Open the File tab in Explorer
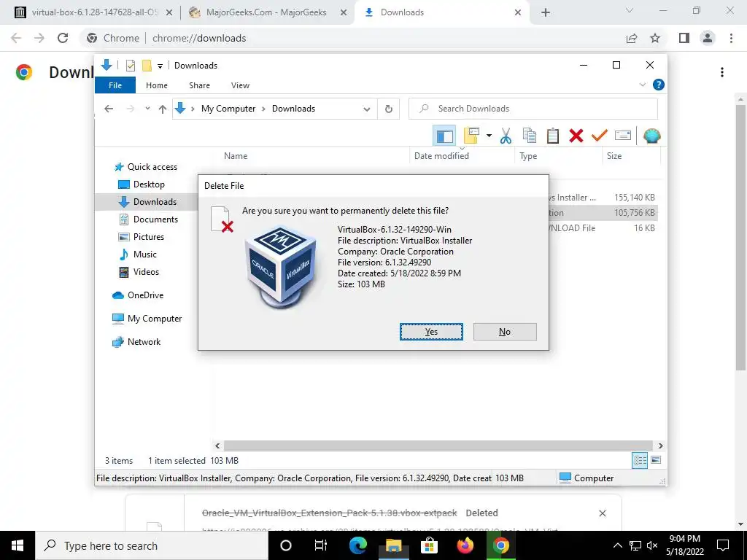The width and height of the screenshot is (747, 560). 115,85
